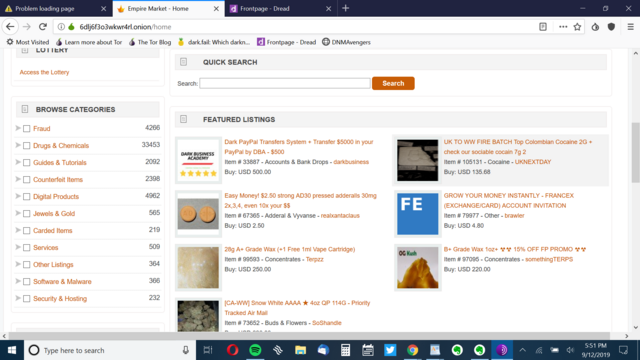Open Access the Lottery link
This screenshot has width=640, height=360.
click(44, 72)
